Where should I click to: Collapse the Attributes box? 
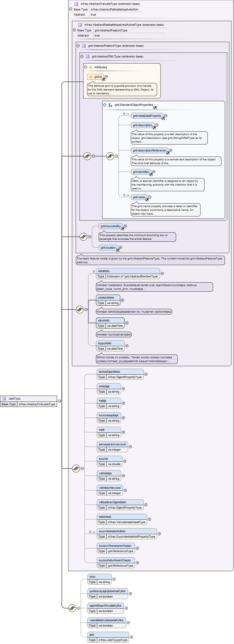(86, 67)
